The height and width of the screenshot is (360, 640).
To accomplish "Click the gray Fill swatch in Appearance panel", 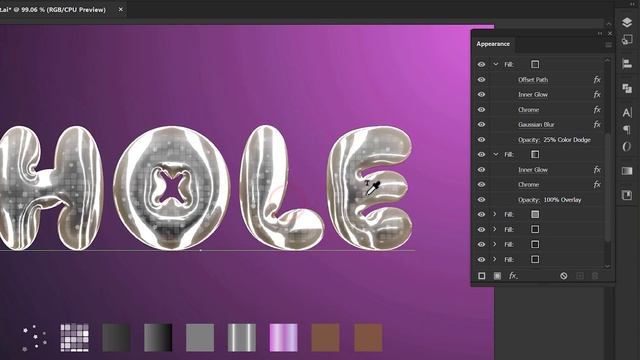I will (535, 214).
